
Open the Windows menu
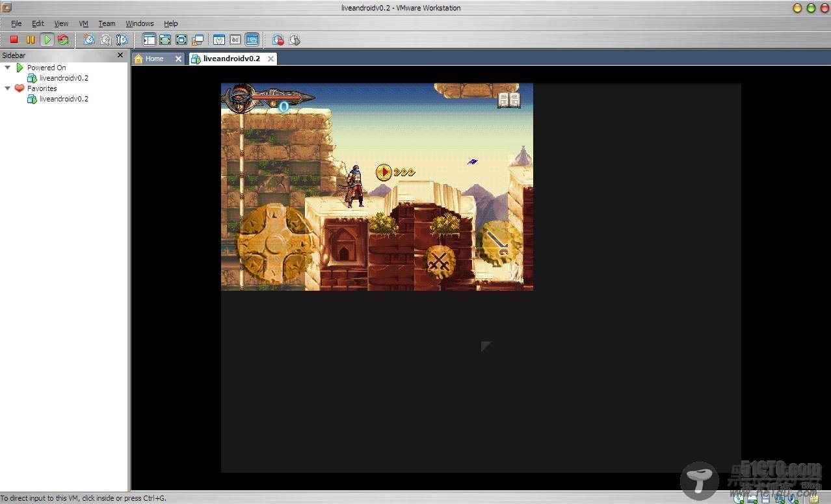pos(140,23)
